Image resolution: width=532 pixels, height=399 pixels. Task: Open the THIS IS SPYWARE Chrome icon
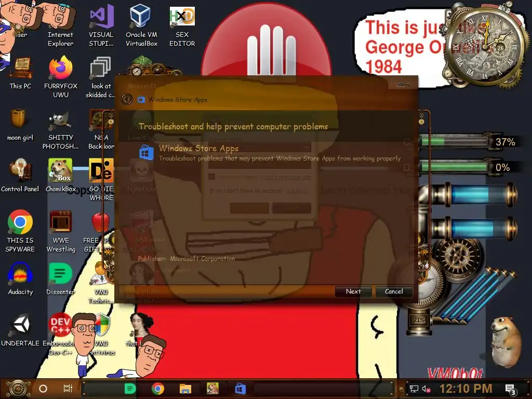(x=20, y=231)
